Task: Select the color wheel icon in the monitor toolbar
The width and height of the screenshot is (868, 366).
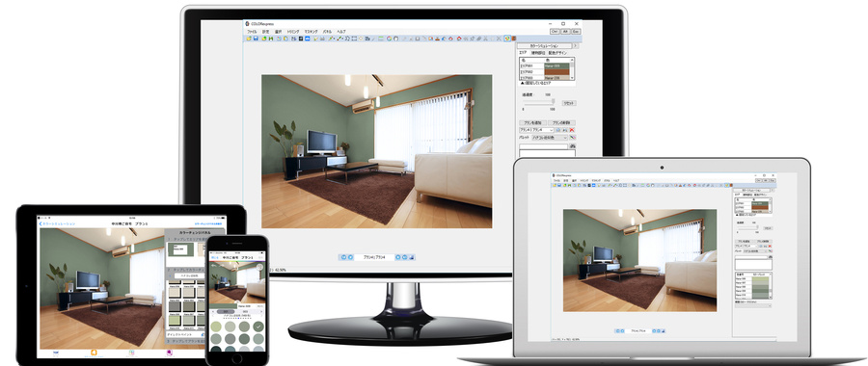Action: click(389, 39)
